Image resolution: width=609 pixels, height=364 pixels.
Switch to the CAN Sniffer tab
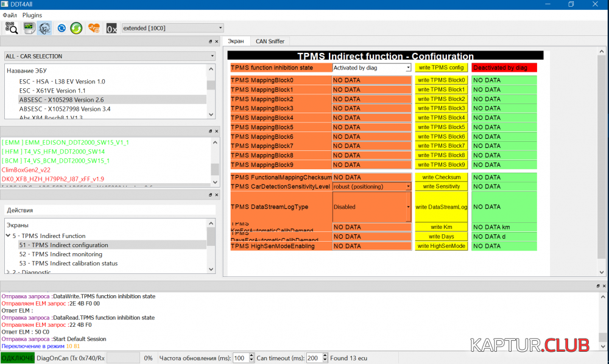coord(270,41)
